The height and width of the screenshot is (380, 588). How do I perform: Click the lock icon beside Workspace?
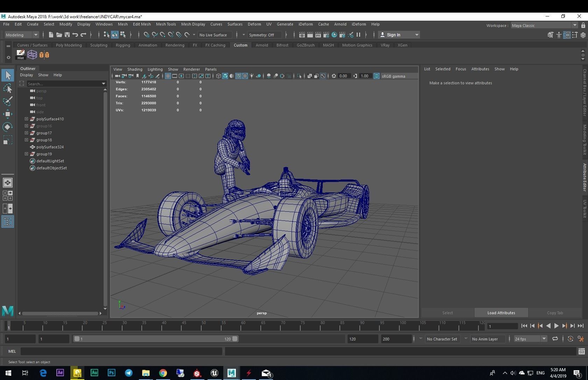(x=583, y=25)
